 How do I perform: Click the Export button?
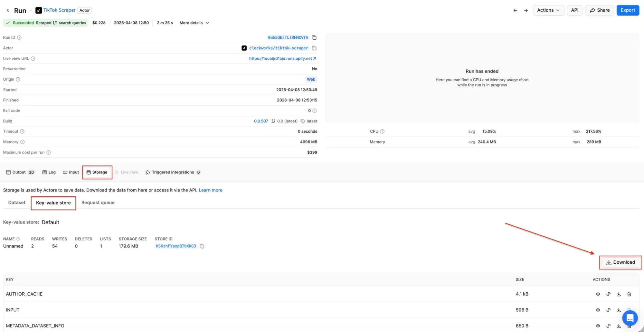coord(628,10)
